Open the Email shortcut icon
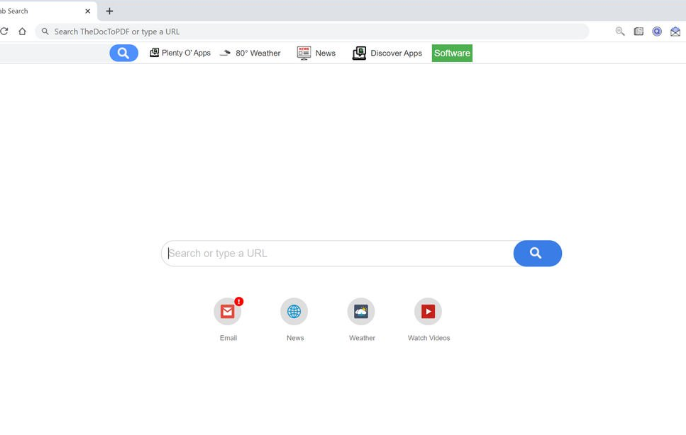The image size is (686, 435). [x=228, y=312]
